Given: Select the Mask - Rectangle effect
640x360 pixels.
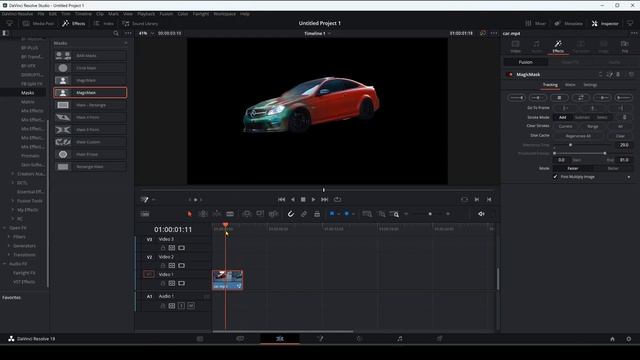Looking at the screenshot, I should click(90, 105).
